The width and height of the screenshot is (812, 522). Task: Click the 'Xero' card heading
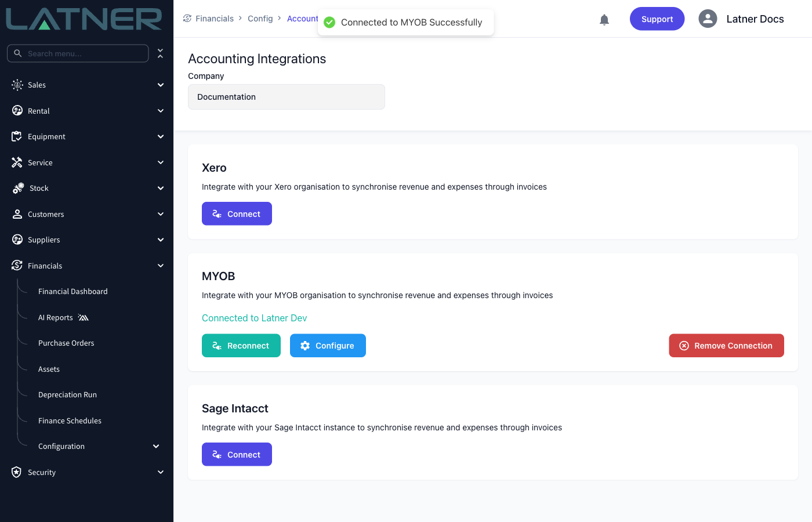click(214, 168)
